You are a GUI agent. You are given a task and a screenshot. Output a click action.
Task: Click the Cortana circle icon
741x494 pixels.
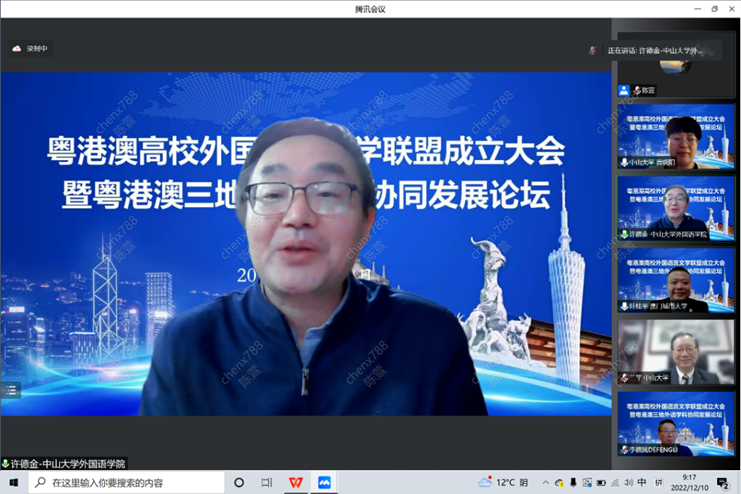tap(239, 482)
